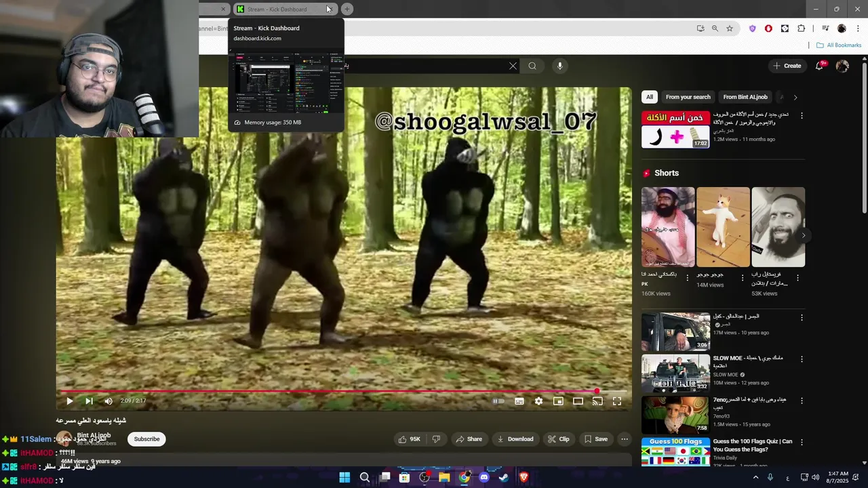Show more filter chips with right arrow
868x488 pixels.
point(795,97)
